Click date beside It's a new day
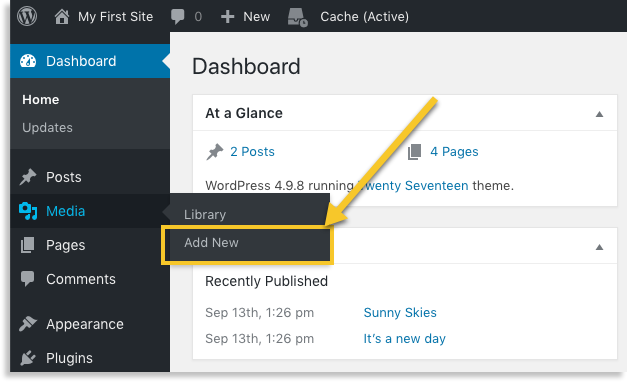The height and width of the screenshot is (382, 627). pyautogui.click(x=260, y=339)
